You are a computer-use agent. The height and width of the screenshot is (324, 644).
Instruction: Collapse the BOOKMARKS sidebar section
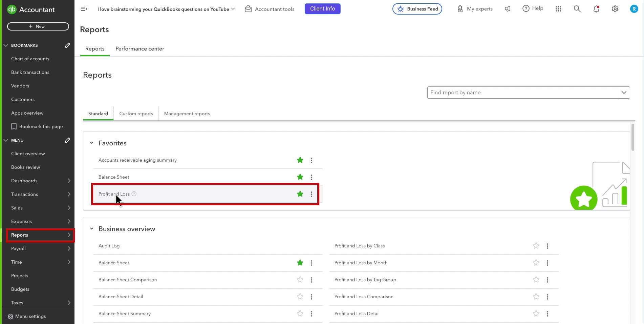tap(6, 45)
